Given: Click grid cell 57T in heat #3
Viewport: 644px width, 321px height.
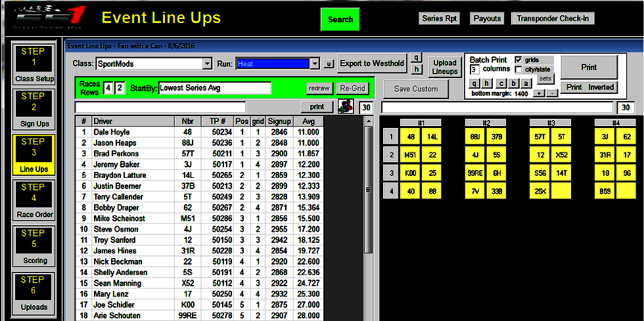Looking at the screenshot, I should [x=540, y=137].
